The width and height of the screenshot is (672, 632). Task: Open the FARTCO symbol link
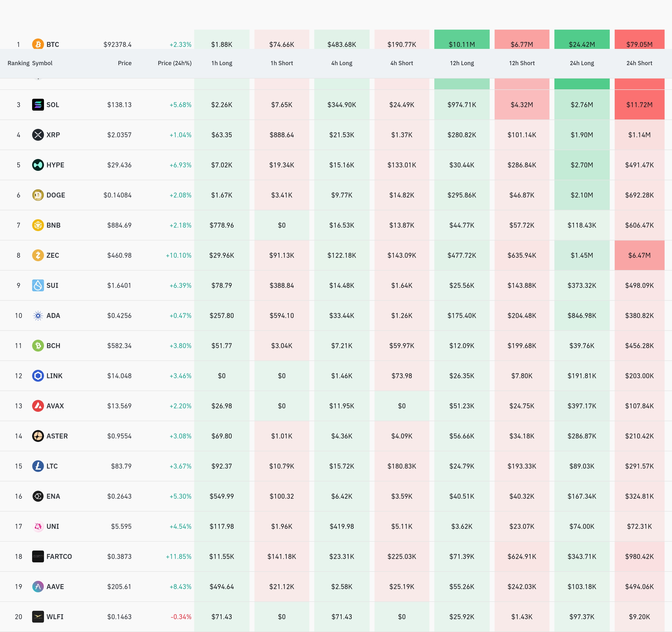point(59,556)
